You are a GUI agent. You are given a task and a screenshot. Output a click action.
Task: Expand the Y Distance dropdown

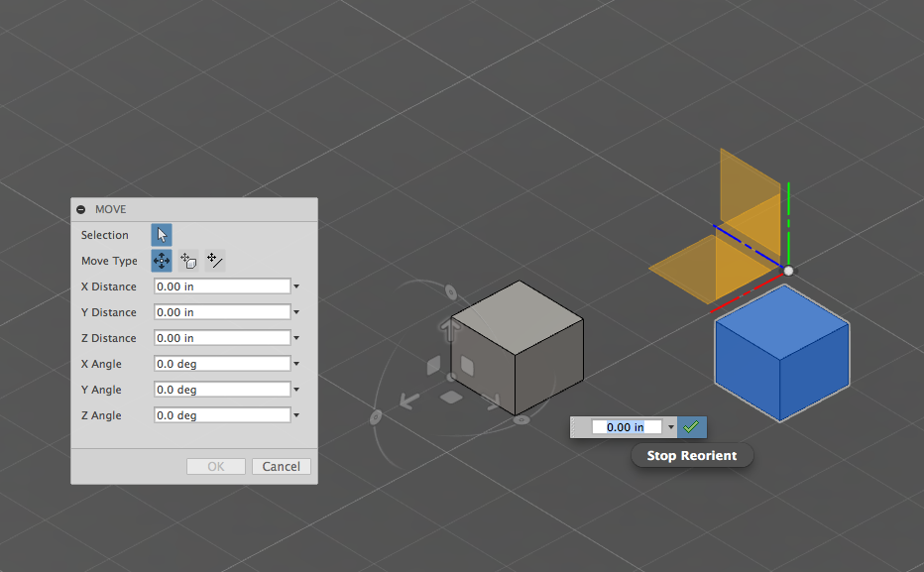pos(295,311)
